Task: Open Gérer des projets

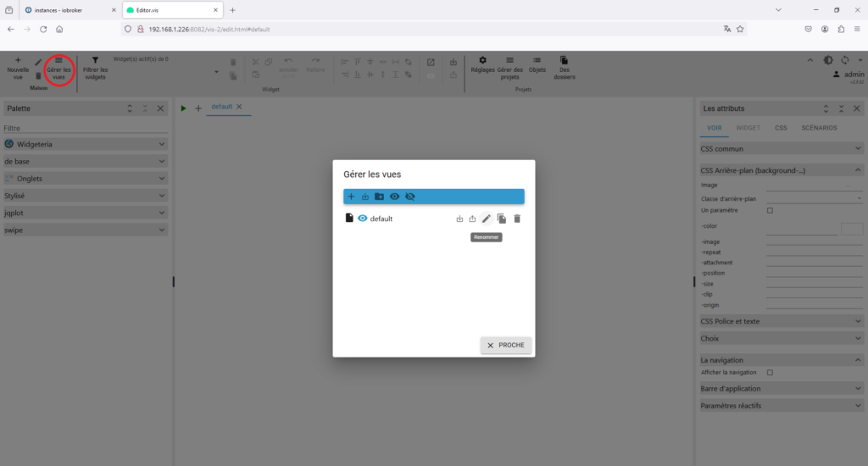Action: click(509, 68)
